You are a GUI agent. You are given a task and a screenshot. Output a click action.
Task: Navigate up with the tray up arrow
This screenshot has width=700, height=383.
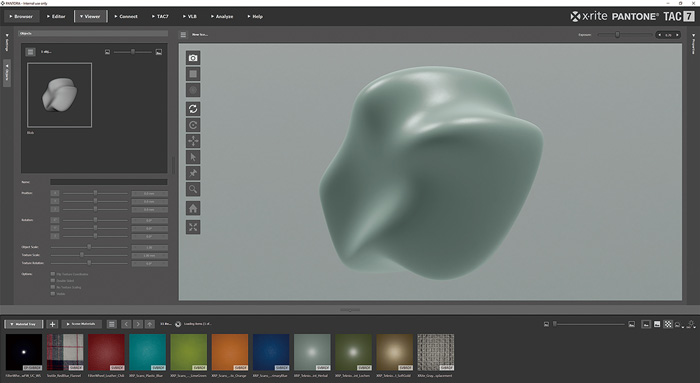[150, 324]
